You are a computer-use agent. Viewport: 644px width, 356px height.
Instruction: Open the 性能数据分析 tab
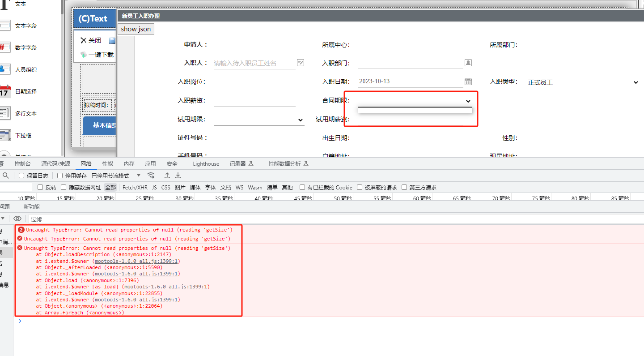pos(288,164)
